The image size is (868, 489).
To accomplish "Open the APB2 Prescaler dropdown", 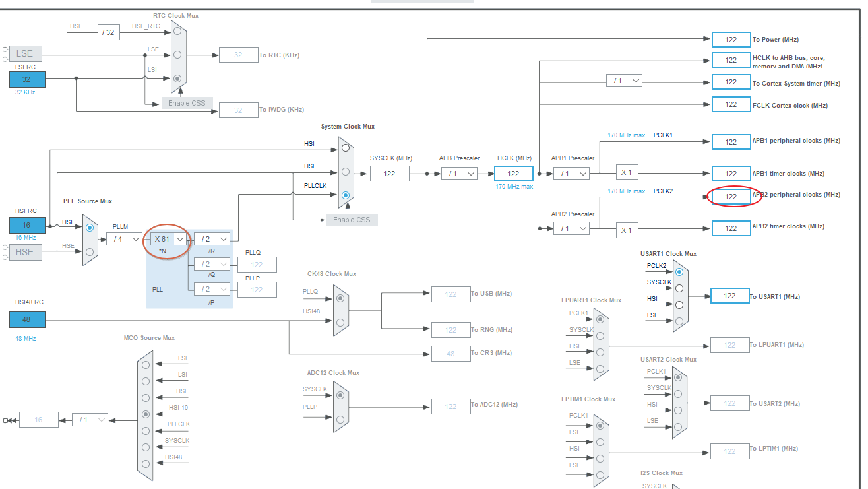I will pos(572,228).
